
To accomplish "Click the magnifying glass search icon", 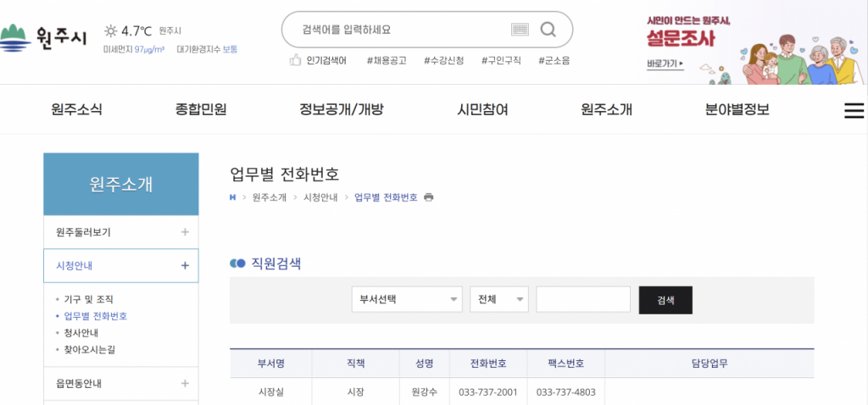I will pos(548,30).
